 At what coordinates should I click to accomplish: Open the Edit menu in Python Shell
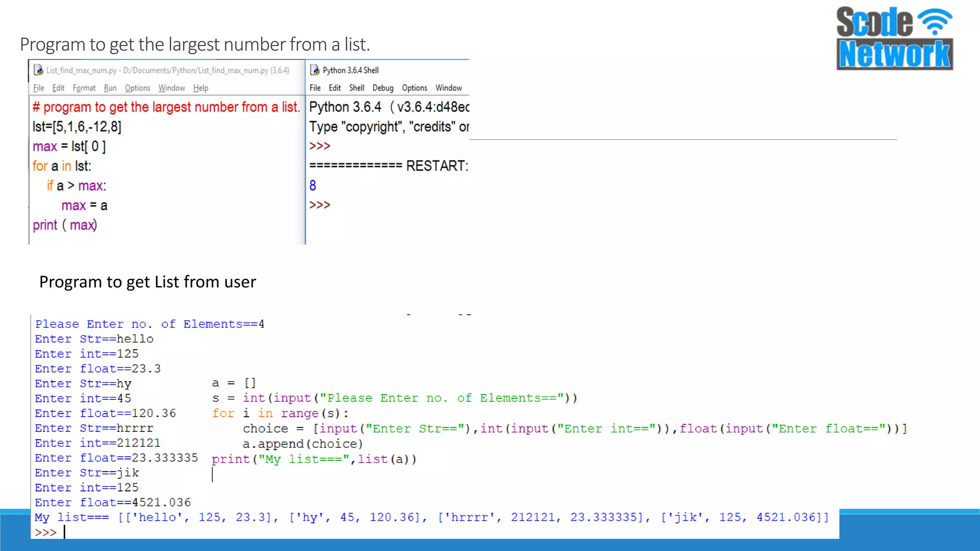[x=334, y=88]
